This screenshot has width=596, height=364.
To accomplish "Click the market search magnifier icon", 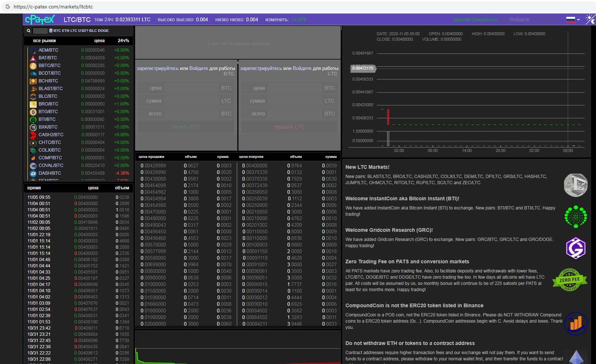I will point(29,31).
